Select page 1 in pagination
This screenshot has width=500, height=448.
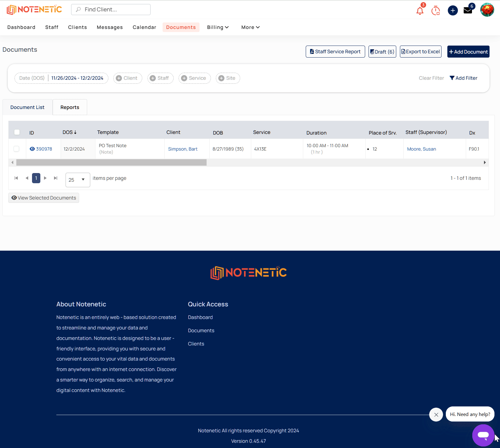pos(36,178)
